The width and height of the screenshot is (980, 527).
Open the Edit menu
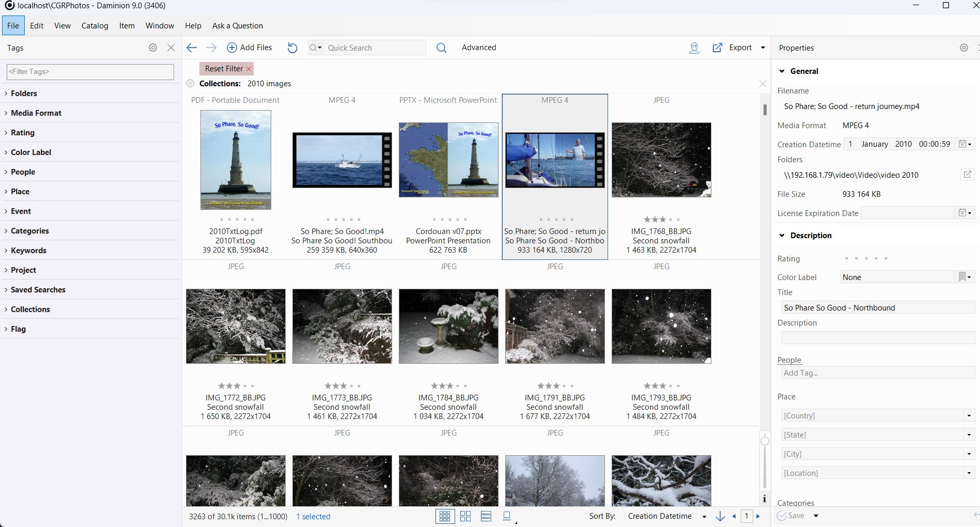click(x=37, y=26)
